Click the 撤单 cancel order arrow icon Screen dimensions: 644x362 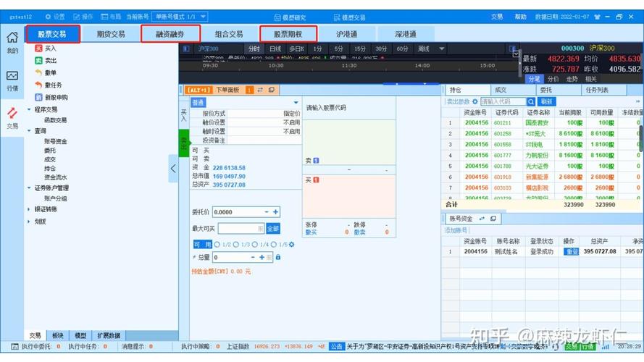[x=38, y=72]
